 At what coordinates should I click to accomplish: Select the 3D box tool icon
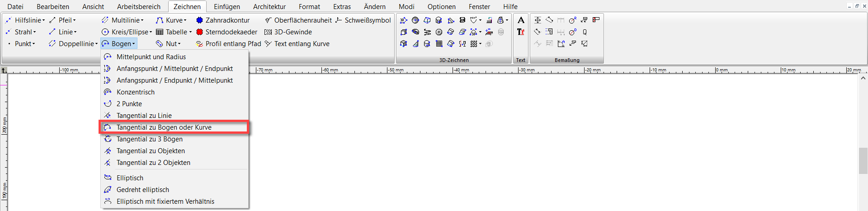click(403, 32)
